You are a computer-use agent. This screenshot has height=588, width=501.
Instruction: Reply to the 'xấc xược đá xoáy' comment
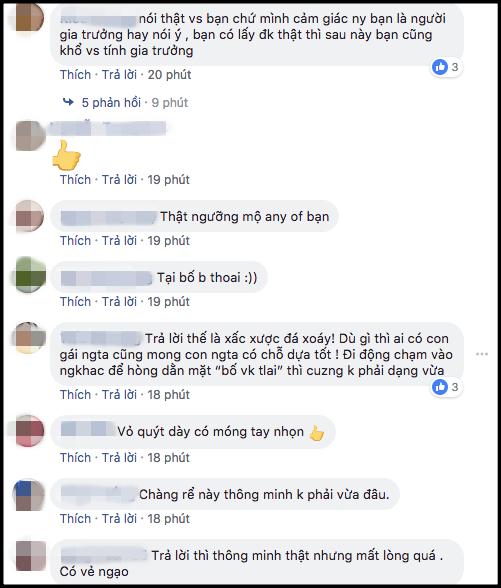click(119, 394)
